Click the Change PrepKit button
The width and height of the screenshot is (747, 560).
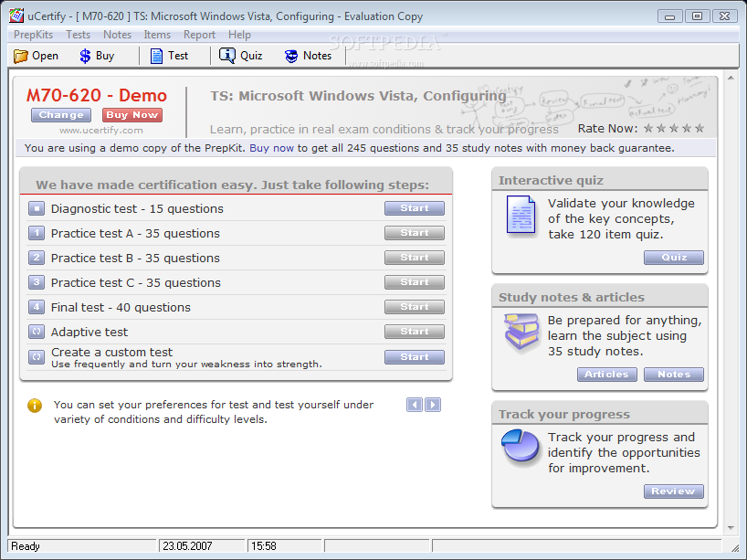coord(61,115)
